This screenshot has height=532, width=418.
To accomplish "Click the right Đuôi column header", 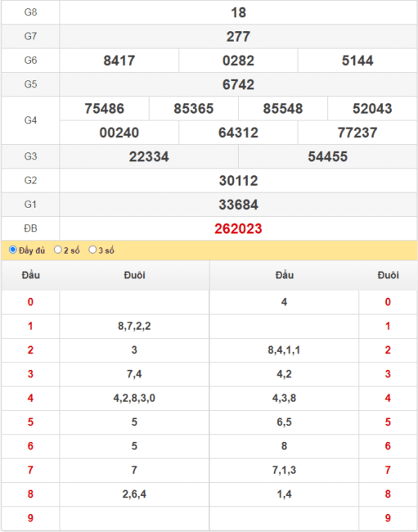I will pyautogui.click(x=389, y=275).
